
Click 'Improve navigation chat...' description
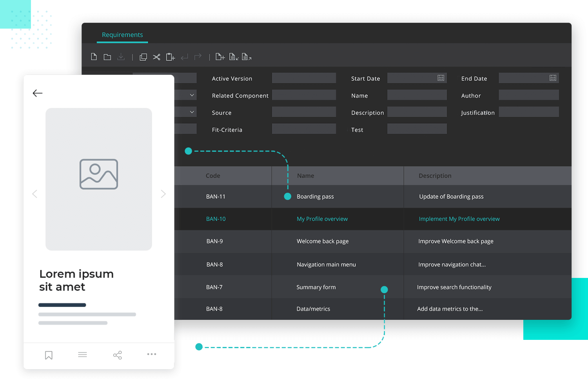point(452,265)
